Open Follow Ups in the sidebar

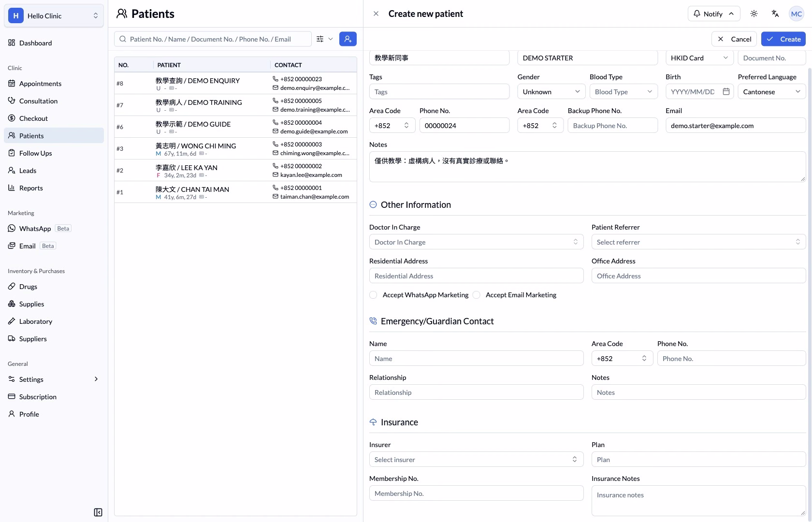click(54, 153)
